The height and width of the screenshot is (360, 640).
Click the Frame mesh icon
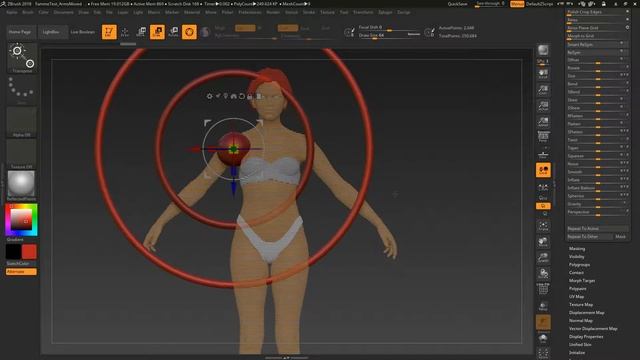click(x=543, y=225)
